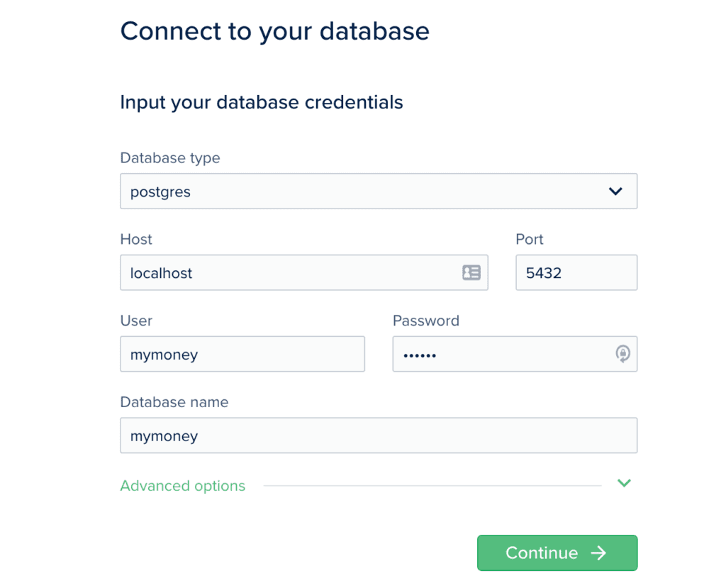726x588 pixels.
Task: Click the Advanced options link text
Action: 183,486
